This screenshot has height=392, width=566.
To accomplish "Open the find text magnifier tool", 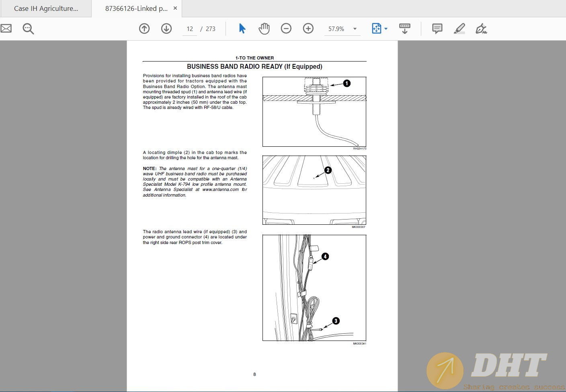I will point(28,29).
